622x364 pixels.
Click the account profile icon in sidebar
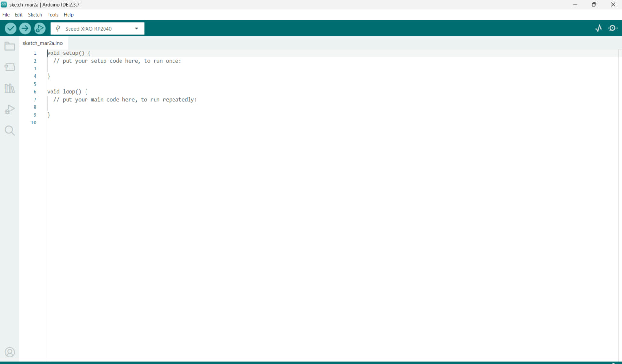pos(10,352)
